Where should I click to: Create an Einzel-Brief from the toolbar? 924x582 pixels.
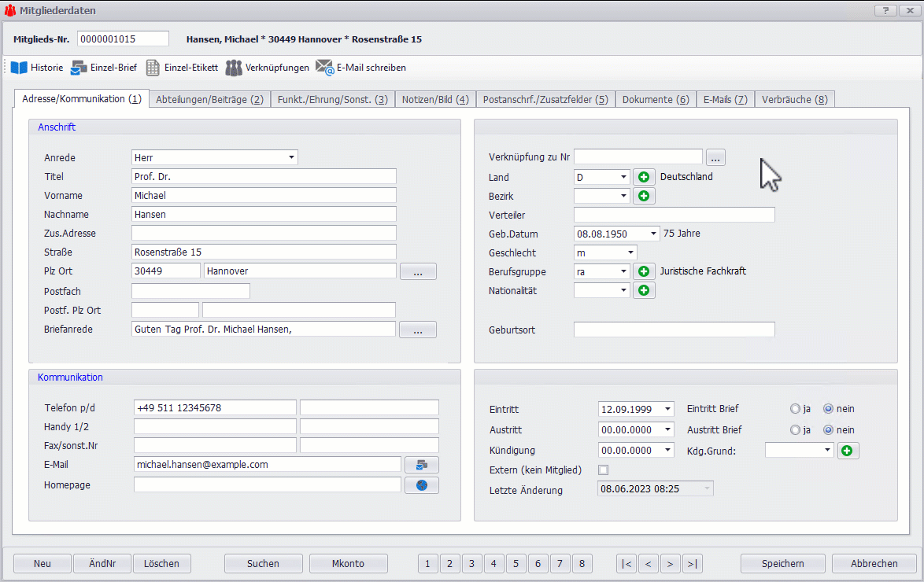pyautogui.click(x=79, y=68)
